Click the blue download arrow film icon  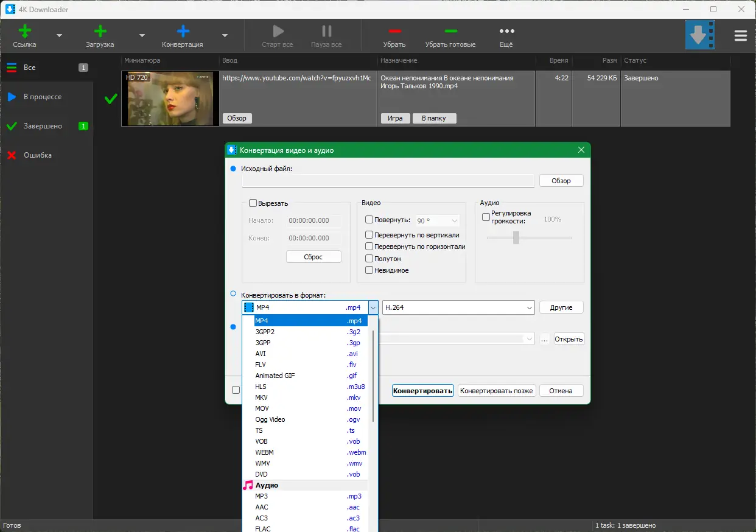[699, 35]
